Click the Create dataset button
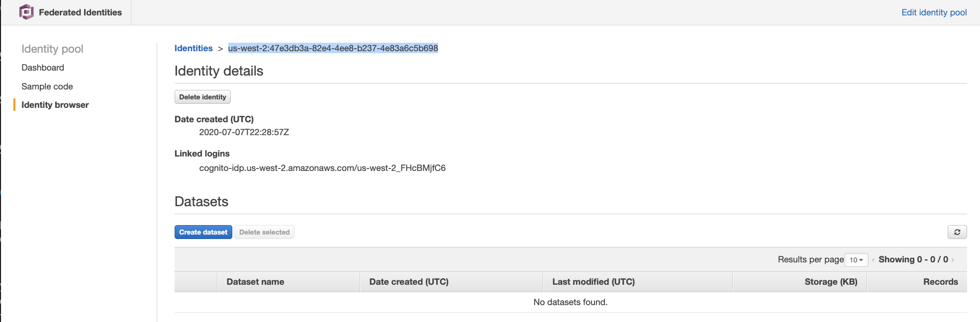 (x=203, y=232)
